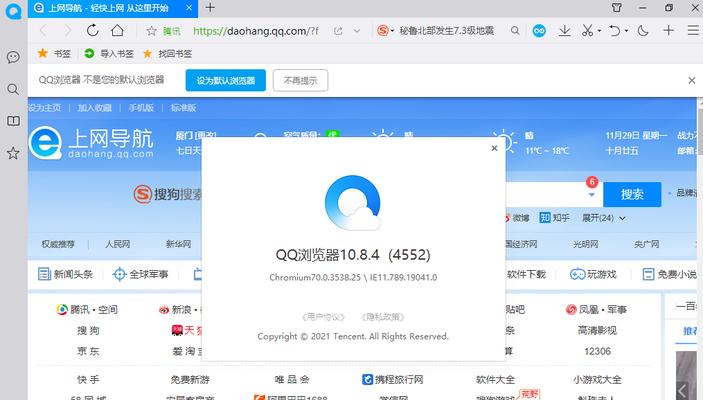Open the hamburger main menu
Image resolution: width=703 pixels, height=400 pixels.
point(693,30)
